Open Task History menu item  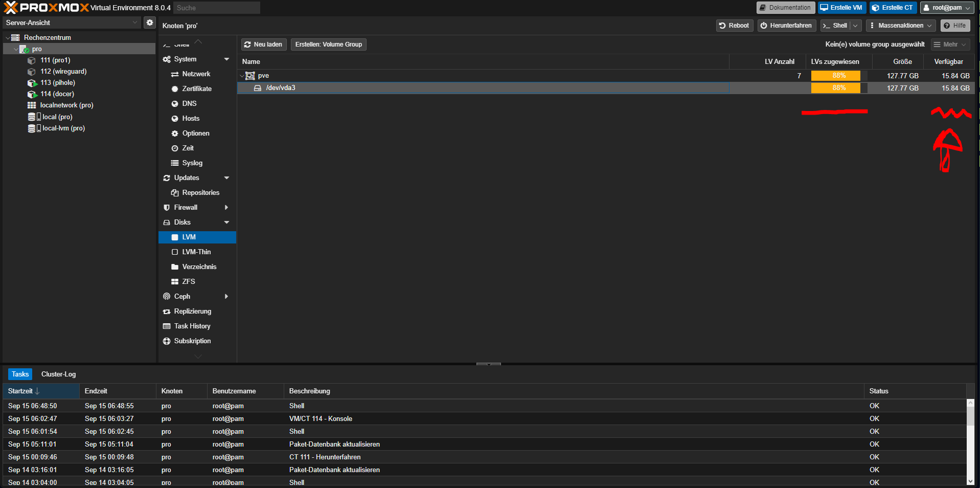click(197, 326)
